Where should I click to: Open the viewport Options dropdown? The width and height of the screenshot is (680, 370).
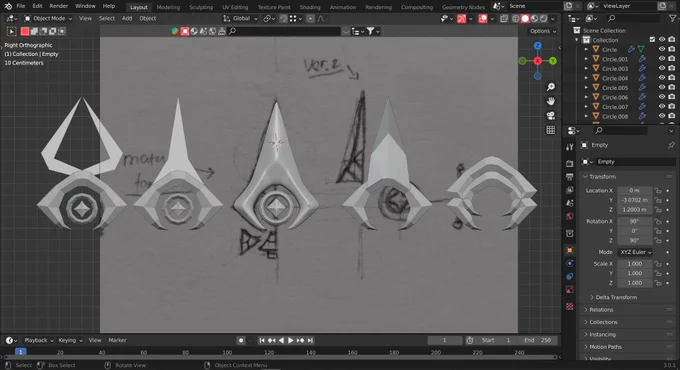click(x=543, y=31)
